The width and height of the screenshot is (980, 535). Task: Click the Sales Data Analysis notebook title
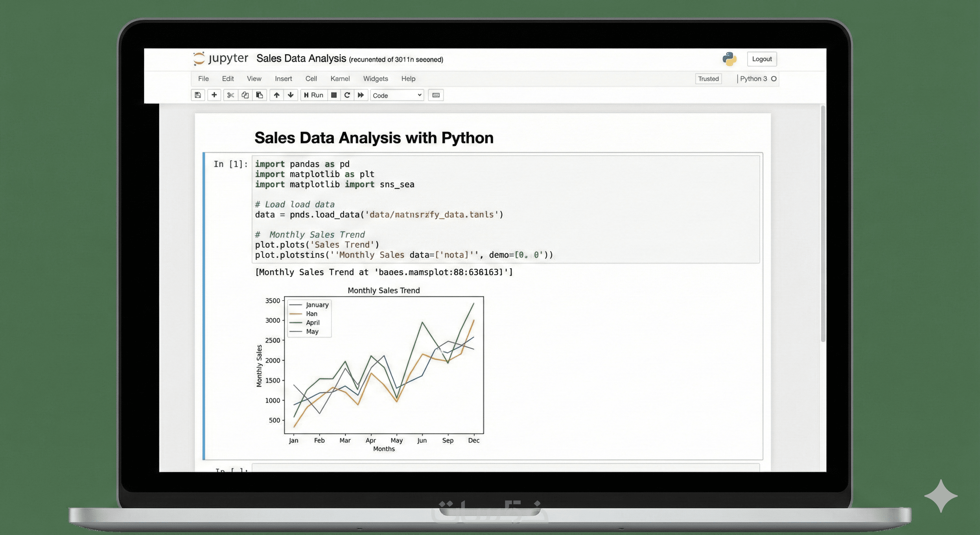pos(301,59)
